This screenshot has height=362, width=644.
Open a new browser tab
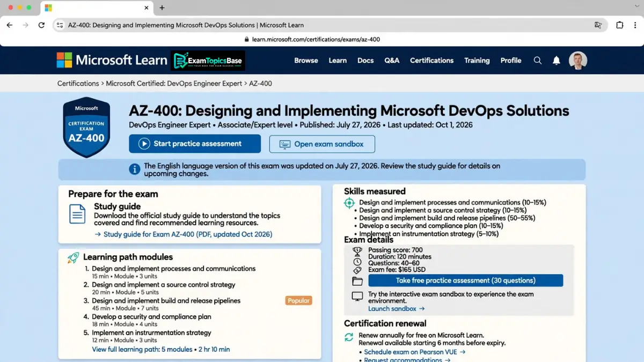click(x=162, y=8)
